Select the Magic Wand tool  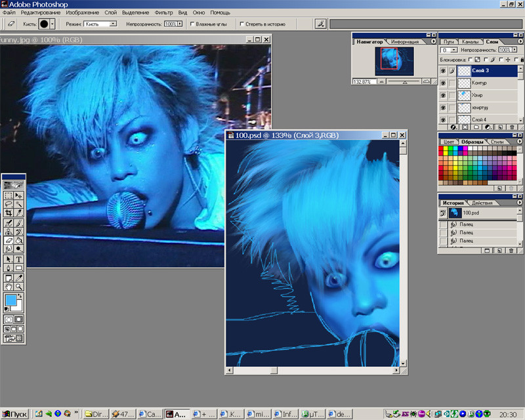point(19,204)
